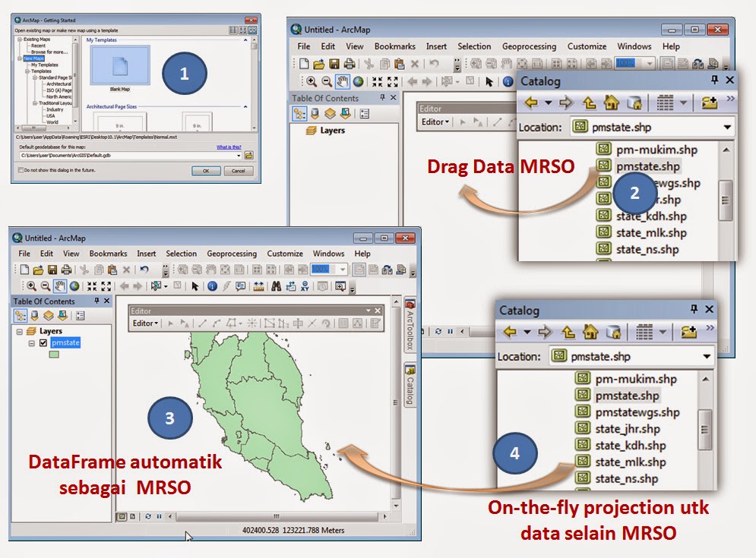Collapse the pmstate layer node
Screen dimensions: 756x558
31,343
